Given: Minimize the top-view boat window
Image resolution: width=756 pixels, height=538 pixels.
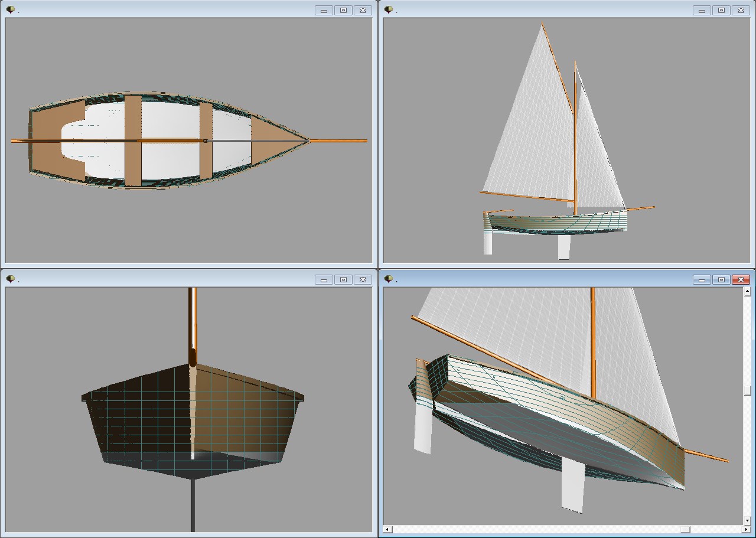Looking at the screenshot, I should [324, 10].
